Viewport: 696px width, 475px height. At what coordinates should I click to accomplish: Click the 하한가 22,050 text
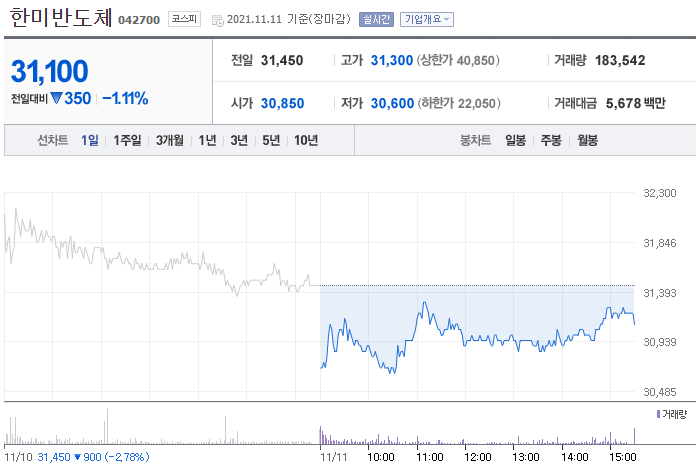(459, 103)
